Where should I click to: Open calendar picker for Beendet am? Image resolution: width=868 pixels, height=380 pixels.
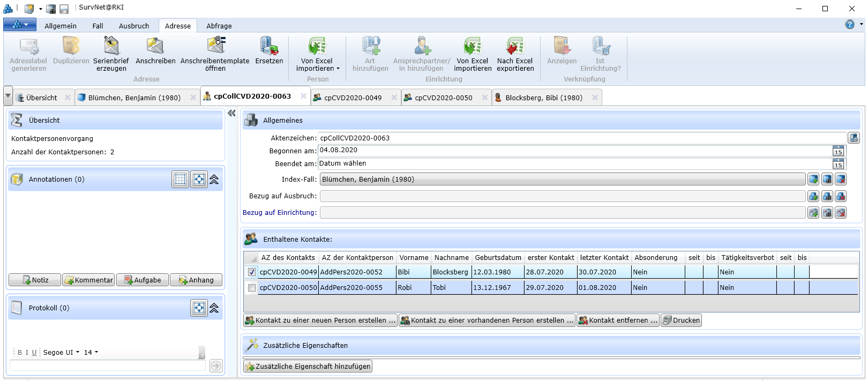pyautogui.click(x=838, y=164)
